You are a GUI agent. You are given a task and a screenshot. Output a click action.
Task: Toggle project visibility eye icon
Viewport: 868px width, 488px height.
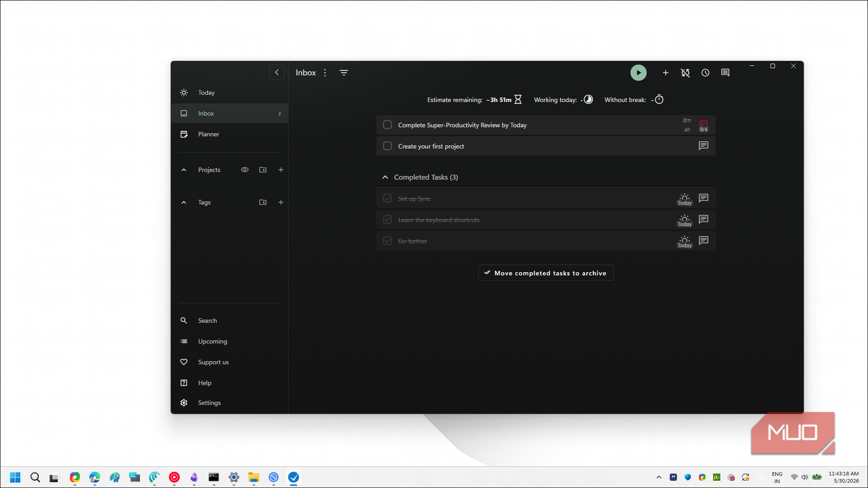click(x=245, y=170)
